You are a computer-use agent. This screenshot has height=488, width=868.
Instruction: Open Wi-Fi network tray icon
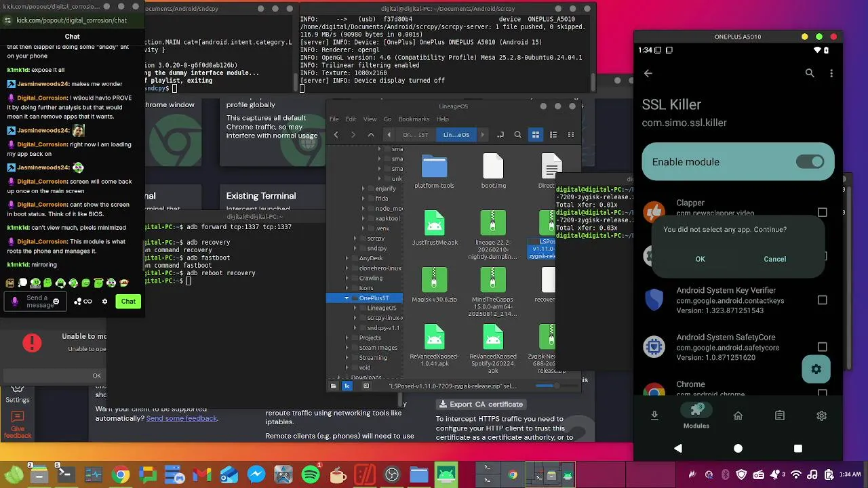click(797, 474)
